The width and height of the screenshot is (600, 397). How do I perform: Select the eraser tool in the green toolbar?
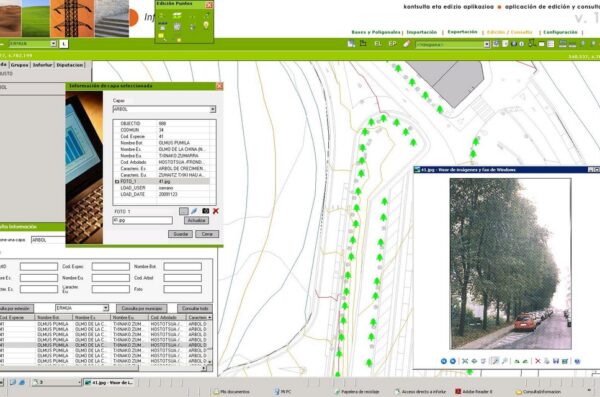(407, 44)
